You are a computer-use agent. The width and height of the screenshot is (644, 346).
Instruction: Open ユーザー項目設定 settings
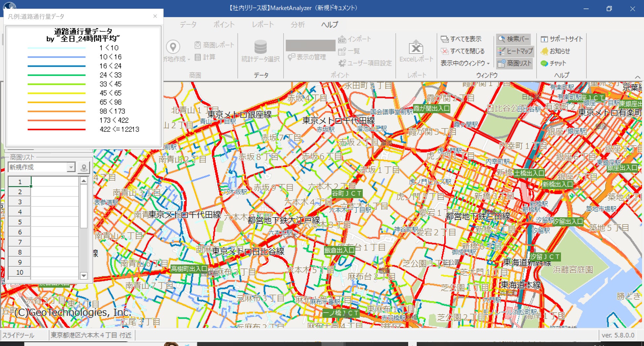365,63
